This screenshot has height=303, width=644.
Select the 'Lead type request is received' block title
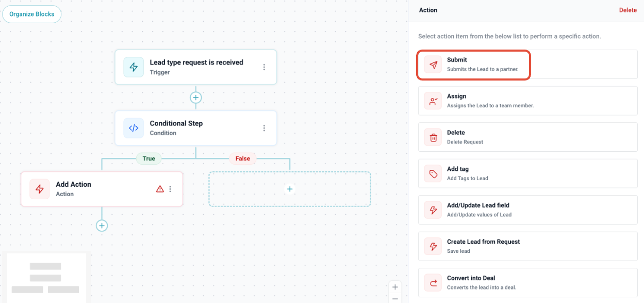click(x=196, y=62)
